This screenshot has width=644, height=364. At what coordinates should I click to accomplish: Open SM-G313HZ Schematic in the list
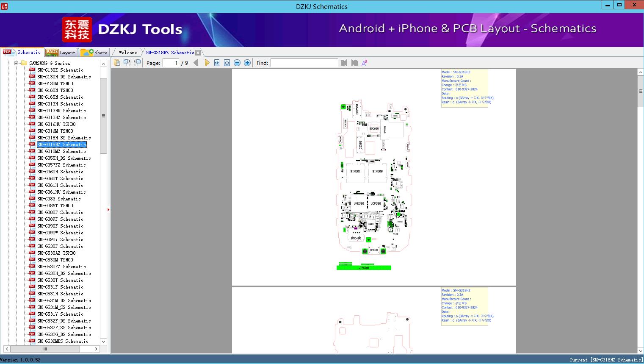point(61,117)
